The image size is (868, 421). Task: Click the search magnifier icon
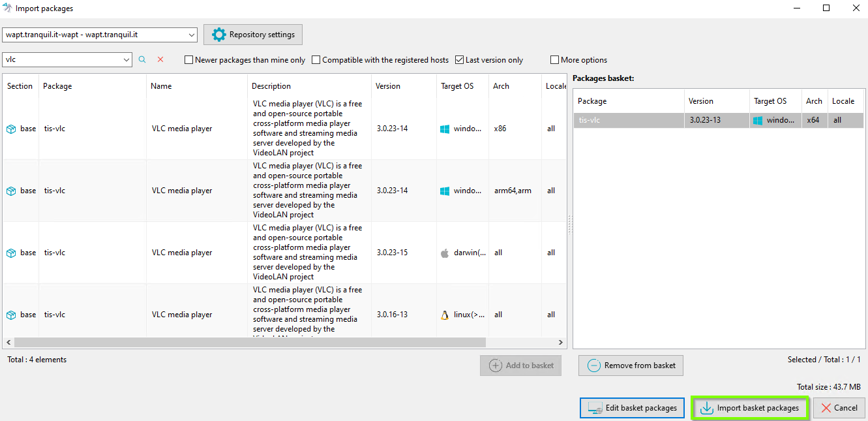click(x=143, y=59)
